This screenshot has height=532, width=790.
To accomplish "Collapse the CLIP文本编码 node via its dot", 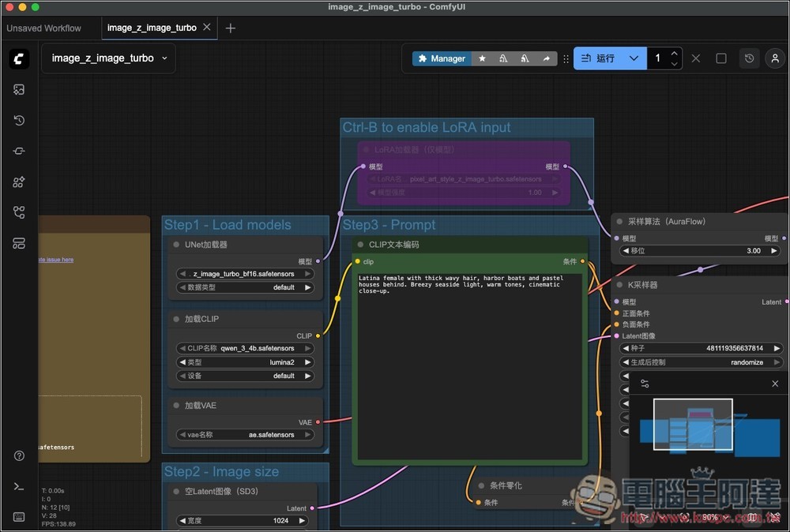I will [360, 245].
